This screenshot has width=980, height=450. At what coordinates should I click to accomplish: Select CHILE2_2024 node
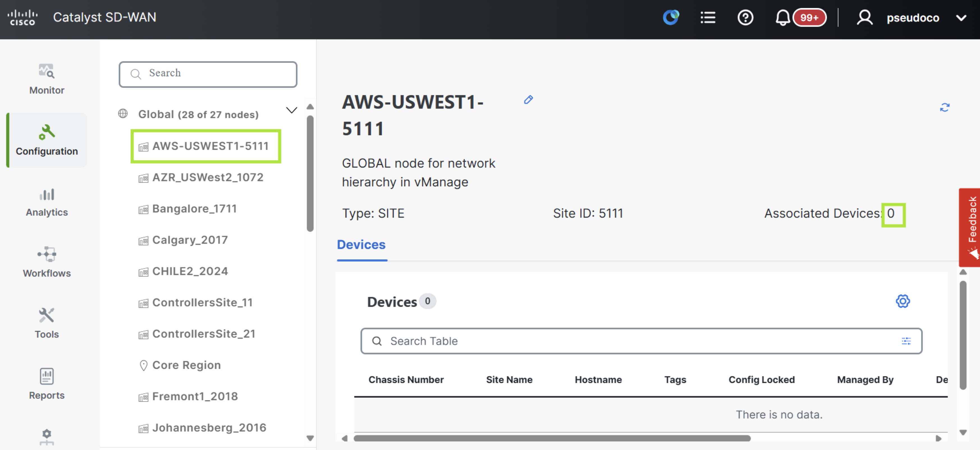point(190,271)
